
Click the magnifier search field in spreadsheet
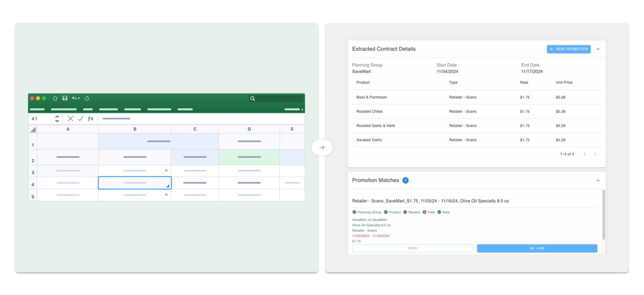(276, 99)
